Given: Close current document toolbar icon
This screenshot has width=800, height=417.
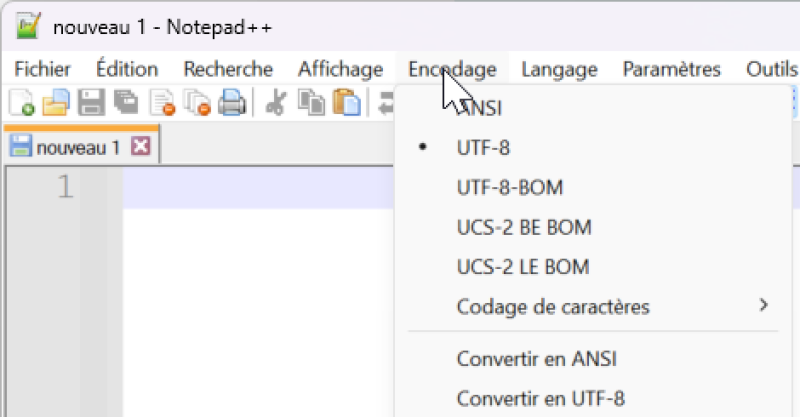Looking at the screenshot, I should coord(162,103).
